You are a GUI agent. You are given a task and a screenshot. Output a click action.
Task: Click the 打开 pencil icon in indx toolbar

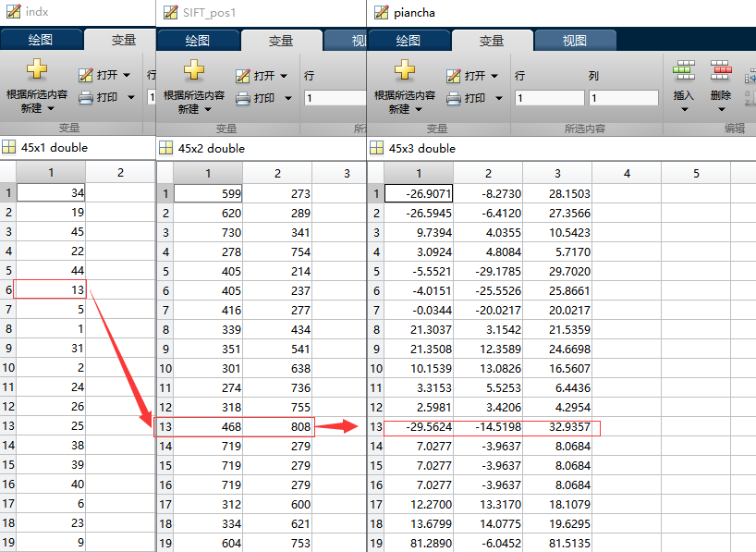pos(88,75)
